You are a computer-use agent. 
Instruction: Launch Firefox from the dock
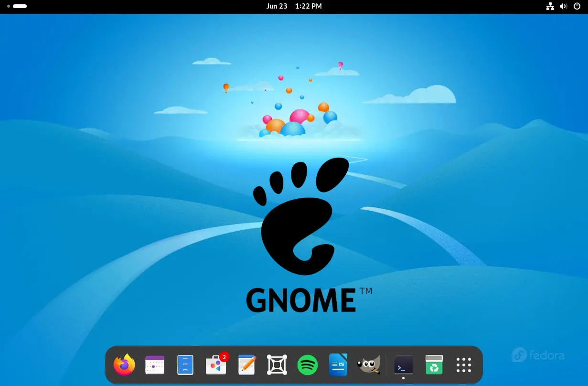pos(124,365)
